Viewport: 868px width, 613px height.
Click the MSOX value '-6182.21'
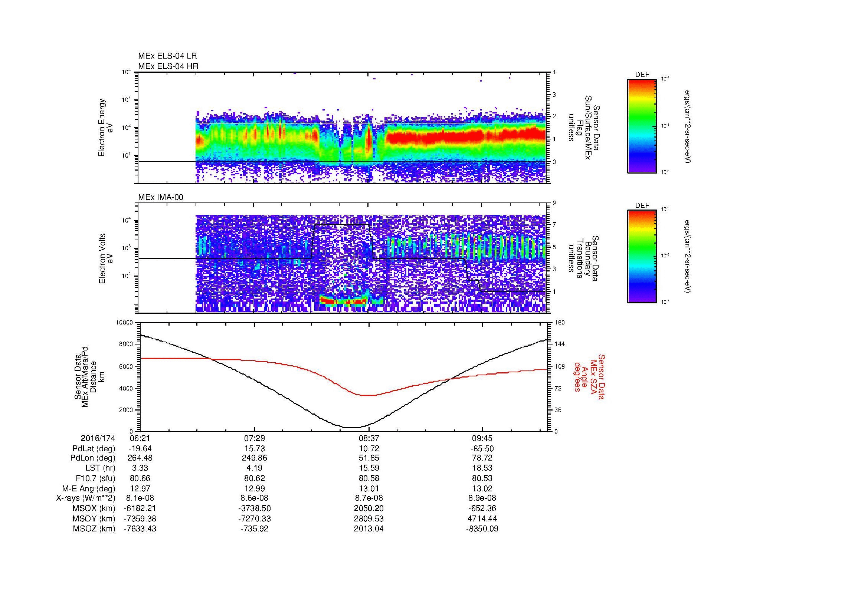coord(140,508)
